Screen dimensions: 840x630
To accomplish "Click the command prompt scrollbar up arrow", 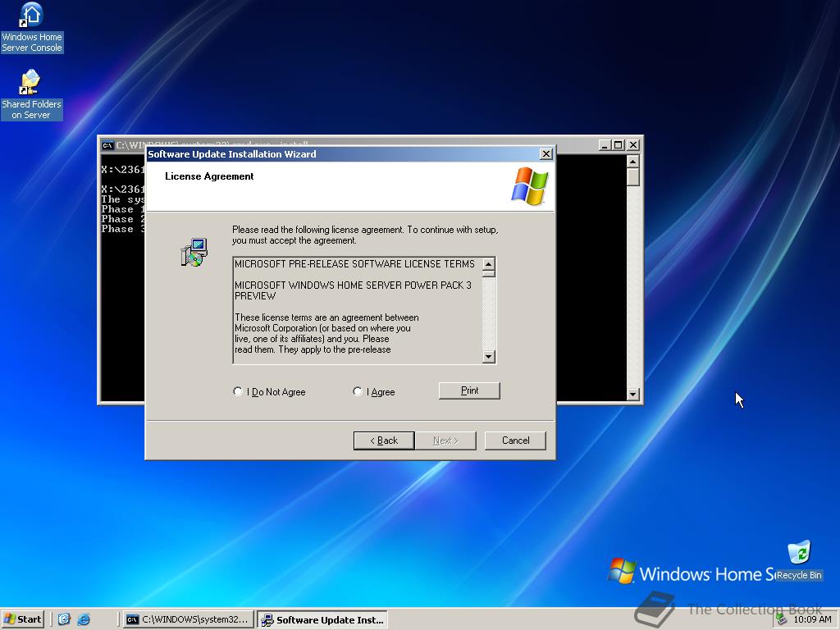I will click(x=632, y=162).
